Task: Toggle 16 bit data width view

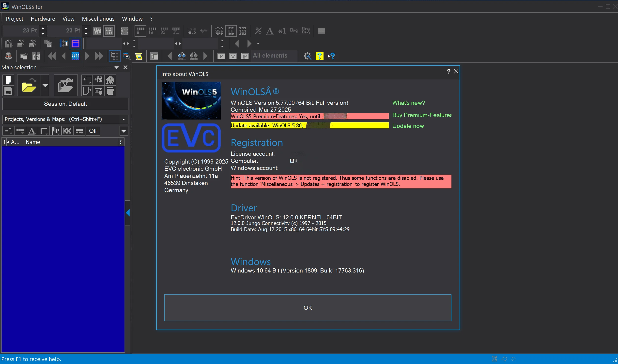Action: coord(152,31)
